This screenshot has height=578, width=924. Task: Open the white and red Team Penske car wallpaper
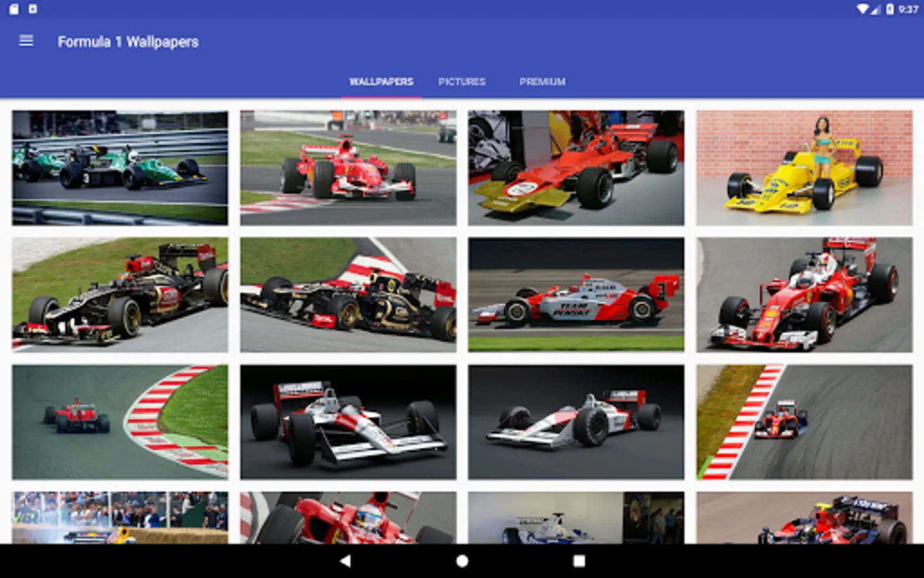click(576, 295)
